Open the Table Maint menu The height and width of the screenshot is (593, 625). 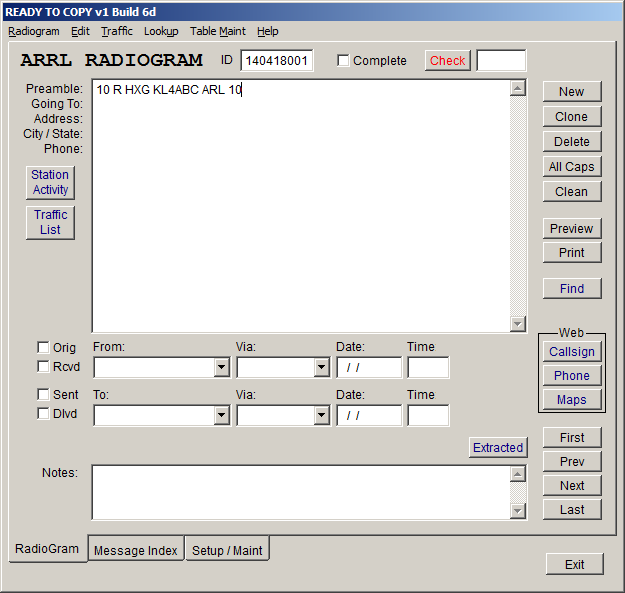[218, 31]
